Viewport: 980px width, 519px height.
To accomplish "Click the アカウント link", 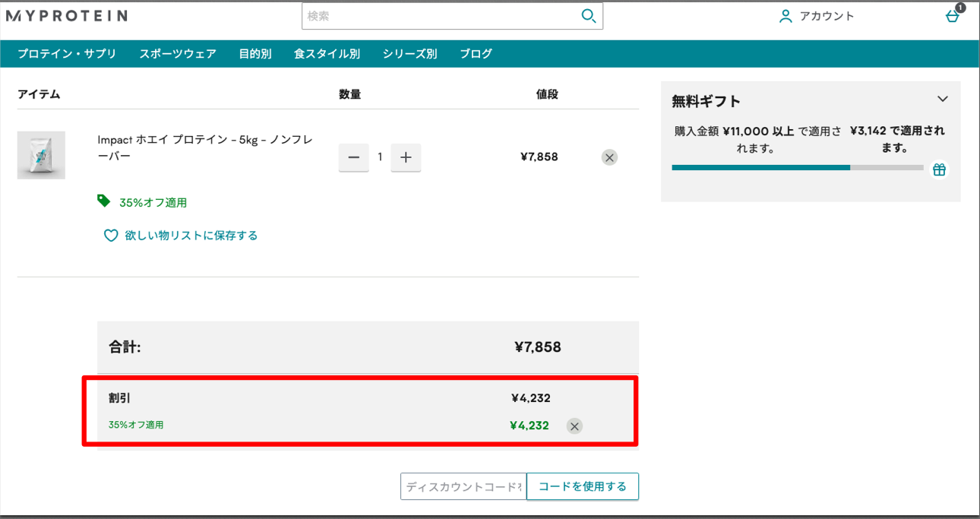I will (827, 16).
